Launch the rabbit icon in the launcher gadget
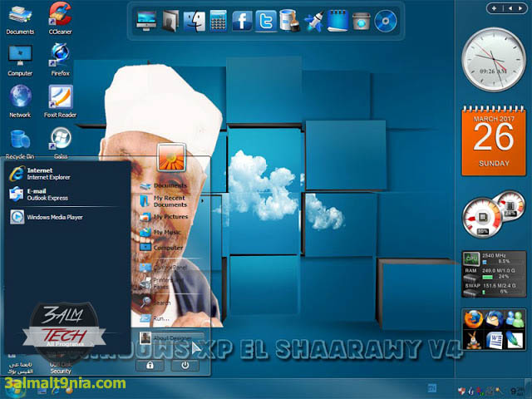Viewport: 532px width, 399px height. point(473,340)
